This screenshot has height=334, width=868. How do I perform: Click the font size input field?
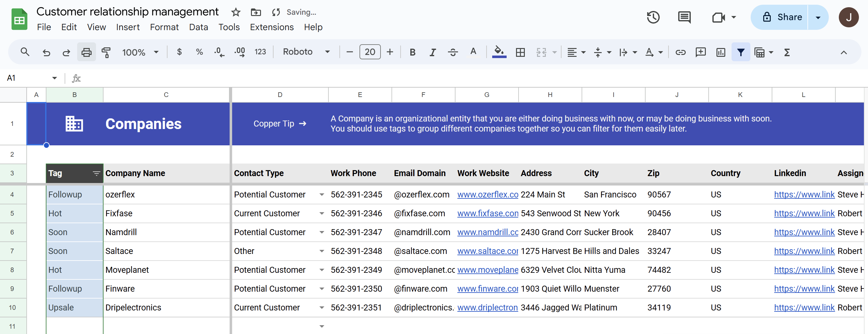pos(370,52)
